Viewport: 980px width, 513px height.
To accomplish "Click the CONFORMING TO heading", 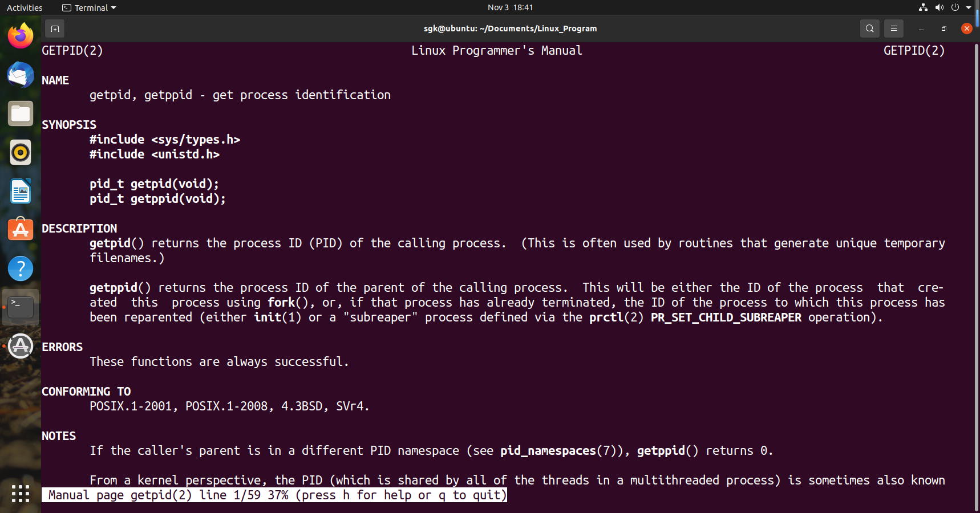I will tap(86, 392).
